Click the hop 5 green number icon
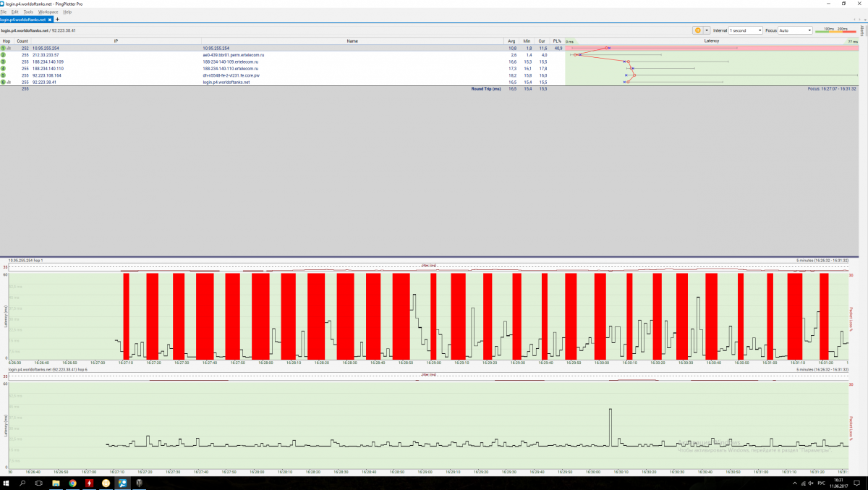This screenshot has width=868, height=490. pyautogui.click(x=4, y=75)
